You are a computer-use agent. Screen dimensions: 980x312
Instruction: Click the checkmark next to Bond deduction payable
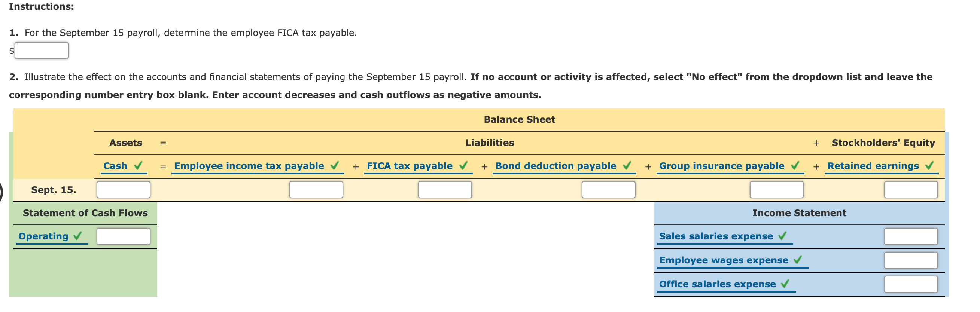[x=626, y=166]
